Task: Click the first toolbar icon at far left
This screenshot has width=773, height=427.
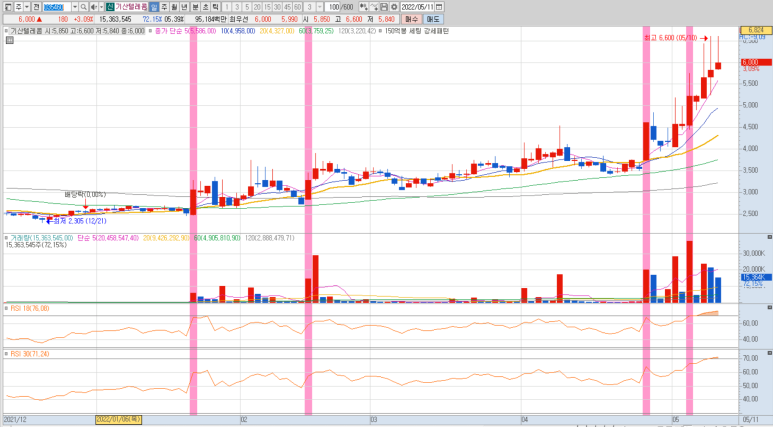Action: click(x=8, y=7)
